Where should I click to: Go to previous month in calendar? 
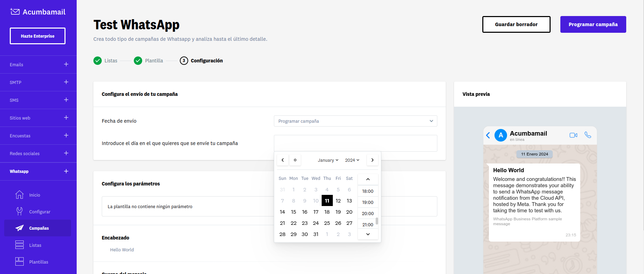click(283, 160)
